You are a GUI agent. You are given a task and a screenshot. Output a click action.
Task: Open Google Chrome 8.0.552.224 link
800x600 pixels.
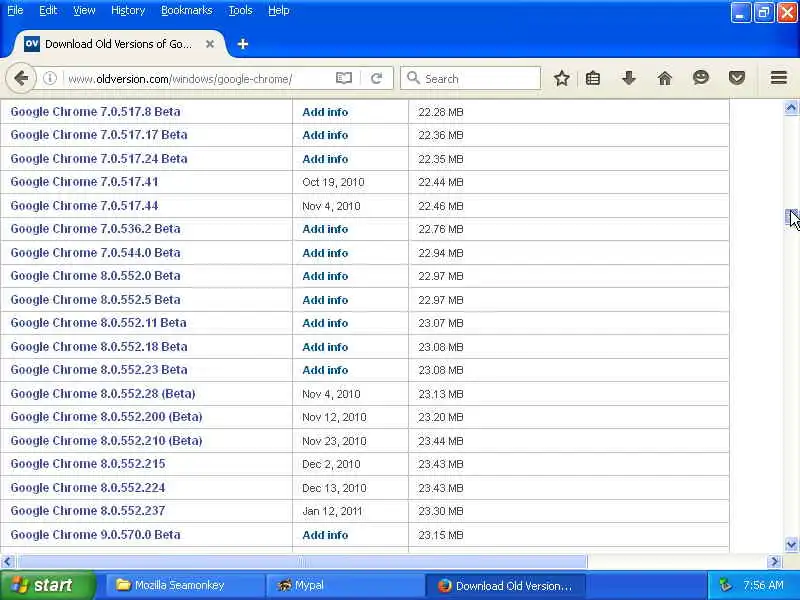tap(88, 487)
